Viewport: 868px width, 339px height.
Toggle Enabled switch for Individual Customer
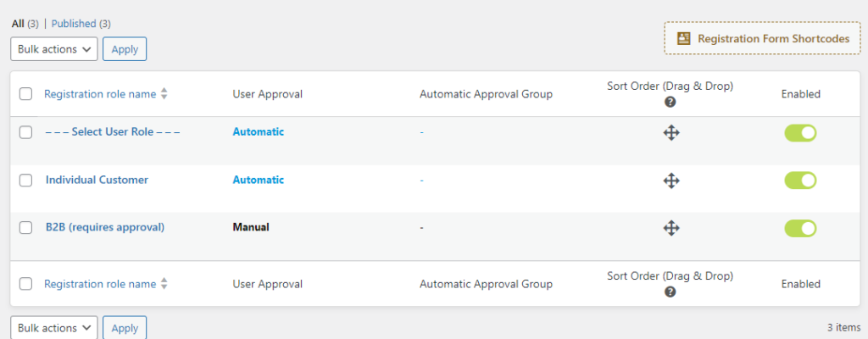tap(800, 180)
